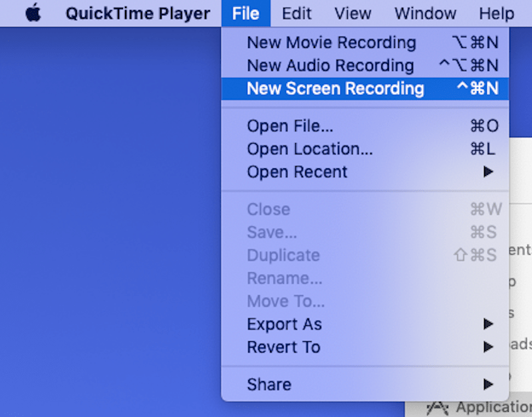Open the QuickTime Player menu
532x417 pixels.
[138, 13]
